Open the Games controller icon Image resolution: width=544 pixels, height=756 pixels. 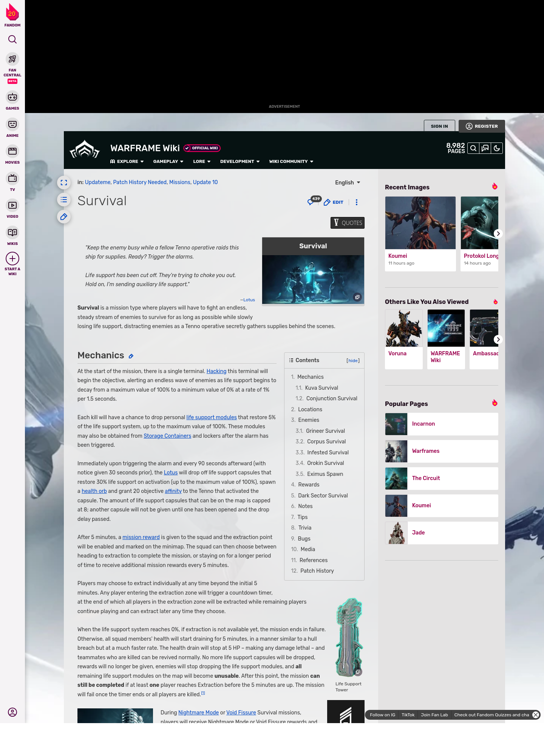tap(12, 97)
